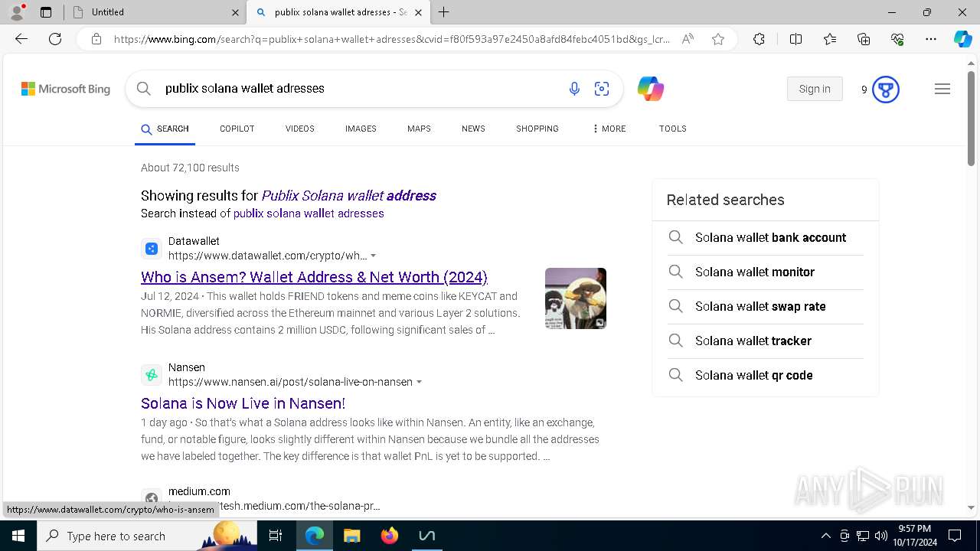The height and width of the screenshot is (551, 980).
Task: Open notification center icon
Action: pyautogui.click(x=955, y=536)
